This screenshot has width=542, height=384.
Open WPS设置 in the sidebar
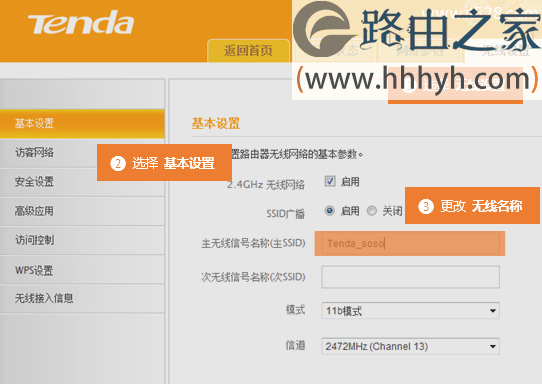[x=82, y=270]
